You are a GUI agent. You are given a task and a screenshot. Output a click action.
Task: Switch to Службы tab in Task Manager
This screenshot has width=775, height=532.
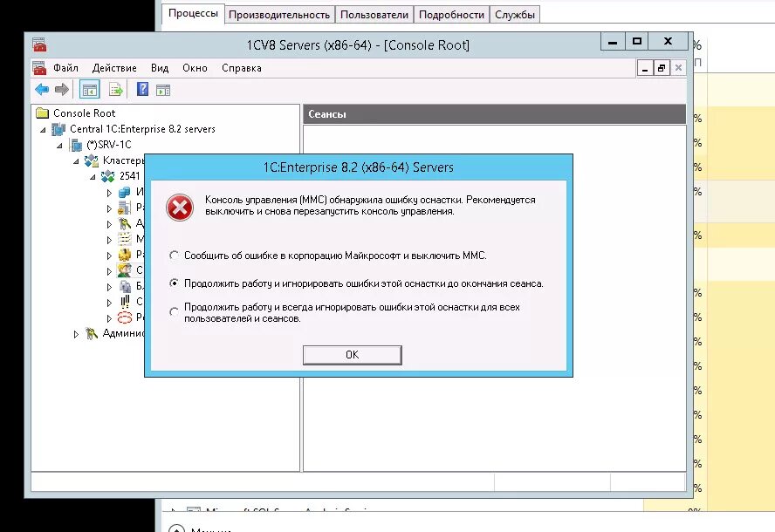click(515, 15)
